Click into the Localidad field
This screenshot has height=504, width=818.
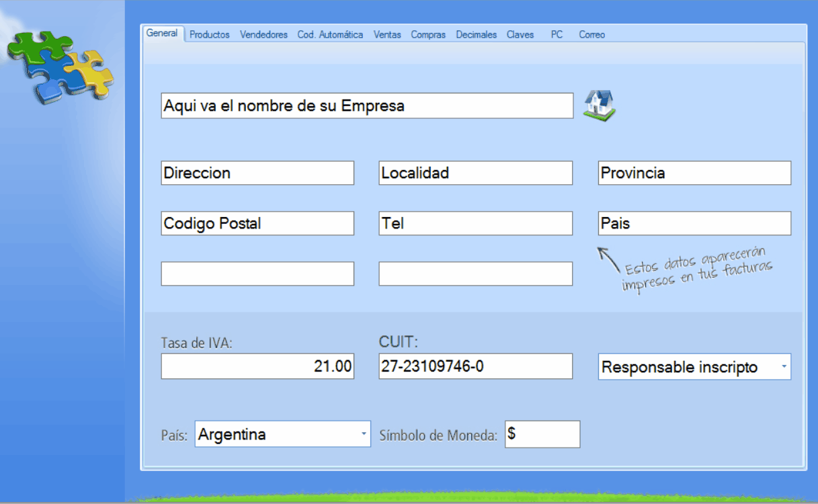(x=476, y=173)
